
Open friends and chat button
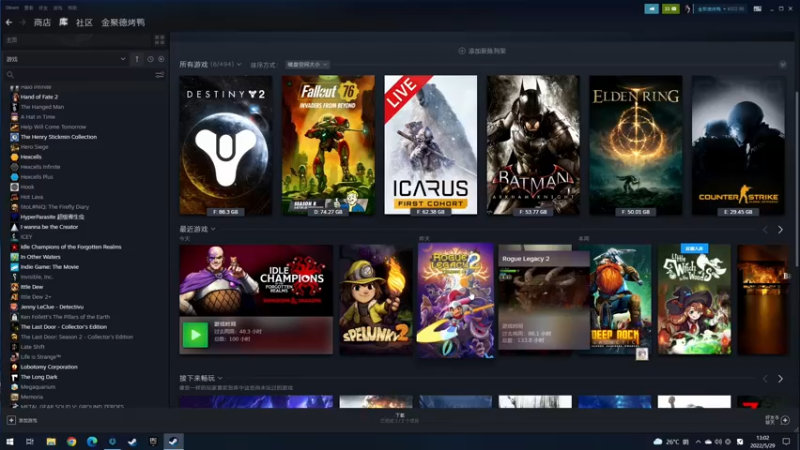[x=778, y=420]
